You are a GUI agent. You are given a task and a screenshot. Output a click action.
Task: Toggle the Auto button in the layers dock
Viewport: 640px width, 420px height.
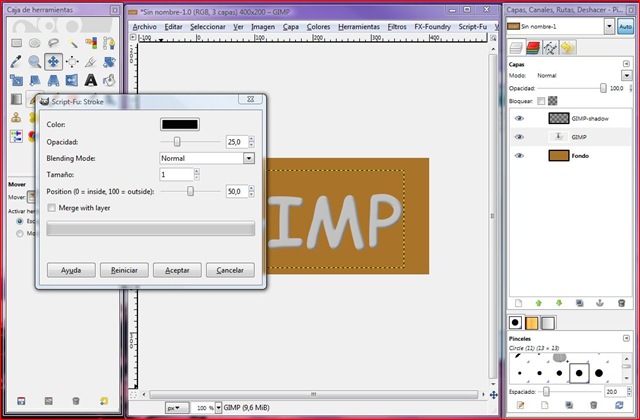[x=625, y=27]
